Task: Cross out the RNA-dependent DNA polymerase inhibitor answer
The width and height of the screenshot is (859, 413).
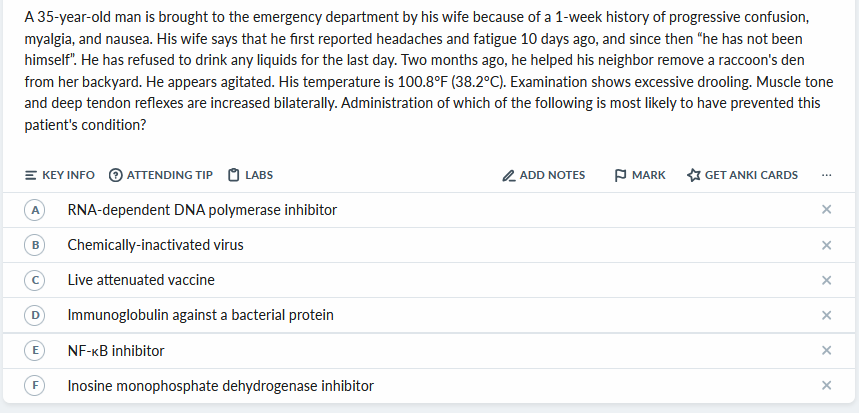Action: coord(826,210)
